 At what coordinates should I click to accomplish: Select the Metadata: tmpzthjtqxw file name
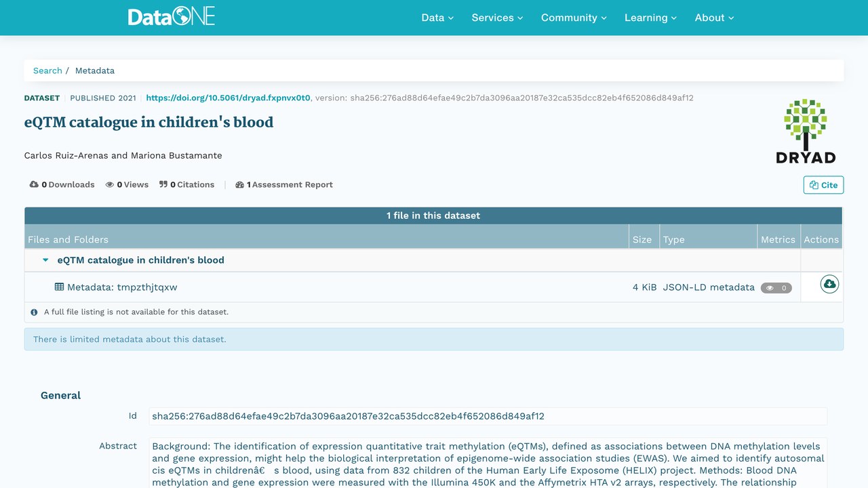[x=122, y=287]
